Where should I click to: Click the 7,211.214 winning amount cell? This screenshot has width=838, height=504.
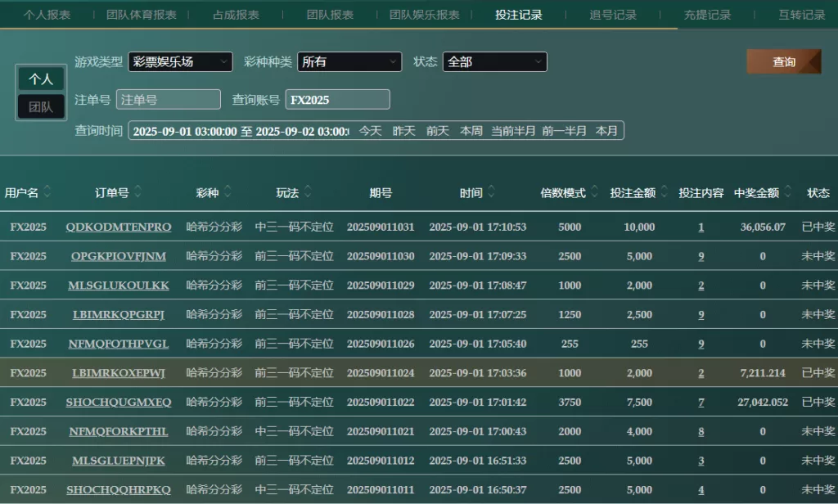(x=763, y=373)
